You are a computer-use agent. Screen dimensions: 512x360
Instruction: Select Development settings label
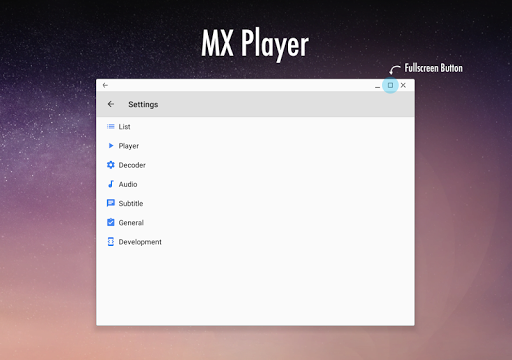(140, 242)
